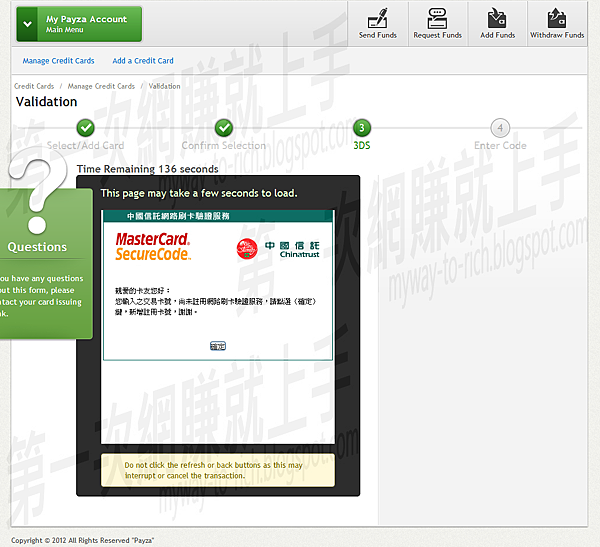Image resolution: width=600 pixels, height=547 pixels.
Task: Click the Confirm Selection step label
Action: (x=224, y=145)
